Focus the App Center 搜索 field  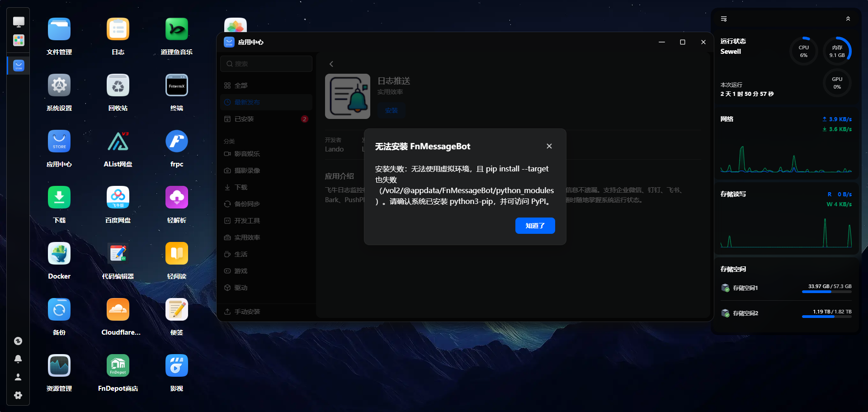point(266,64)
